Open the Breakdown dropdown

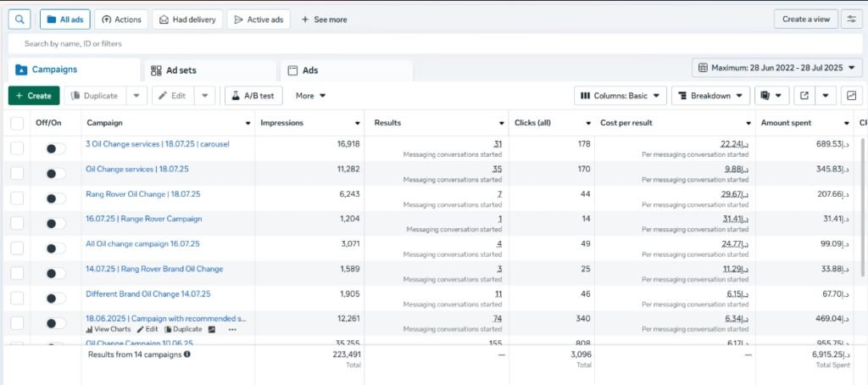pyautogui.click(x=710, y=96)
